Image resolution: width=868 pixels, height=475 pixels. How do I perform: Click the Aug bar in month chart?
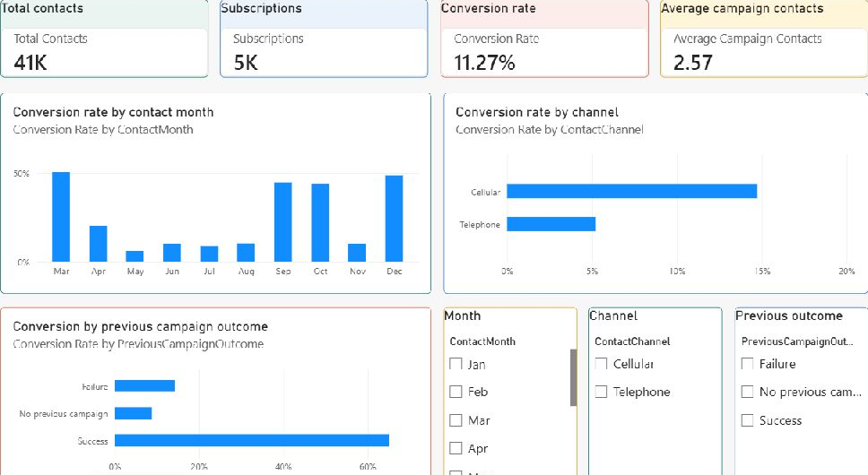(x=246, y=252)
